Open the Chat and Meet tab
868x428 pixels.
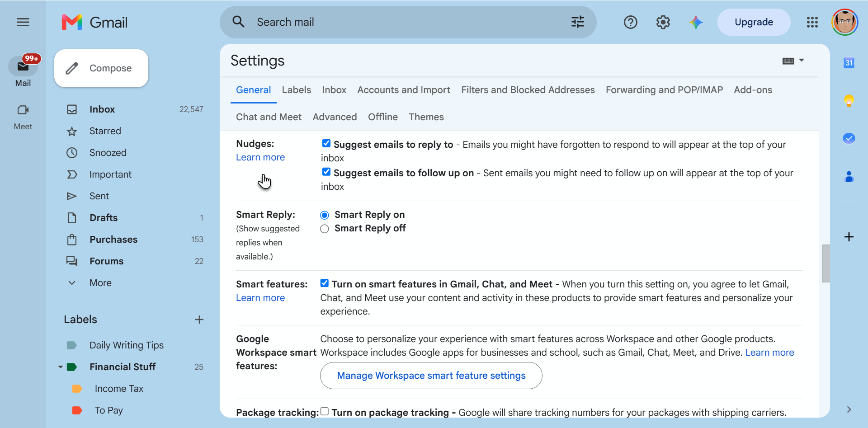tap(269, 117)
